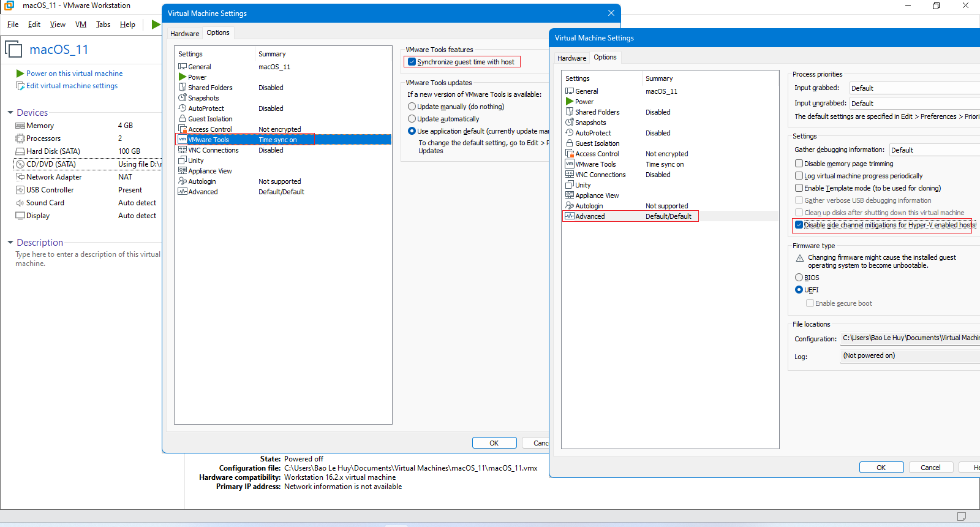The width and height of the screenshot is (980, 527).
Task: Select Advanced row in left dialog
Action: [x=283, y=192]
